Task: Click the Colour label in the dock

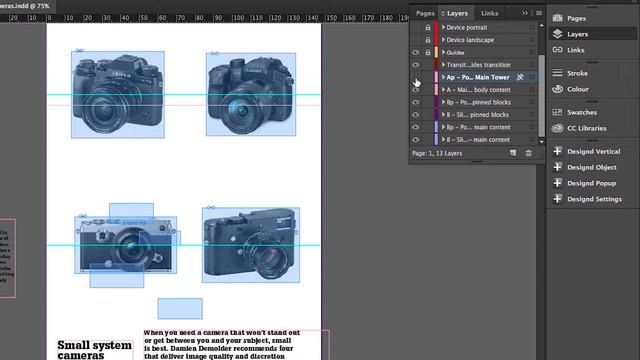Action: 578,89
